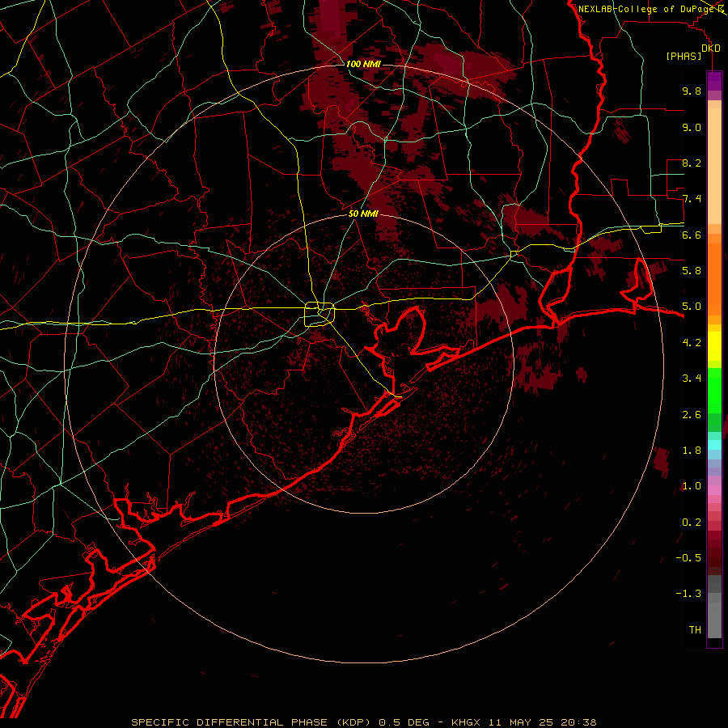Screen dimensions: 728x728
Task: Click the -0.5 legend value
Action: 688,557
